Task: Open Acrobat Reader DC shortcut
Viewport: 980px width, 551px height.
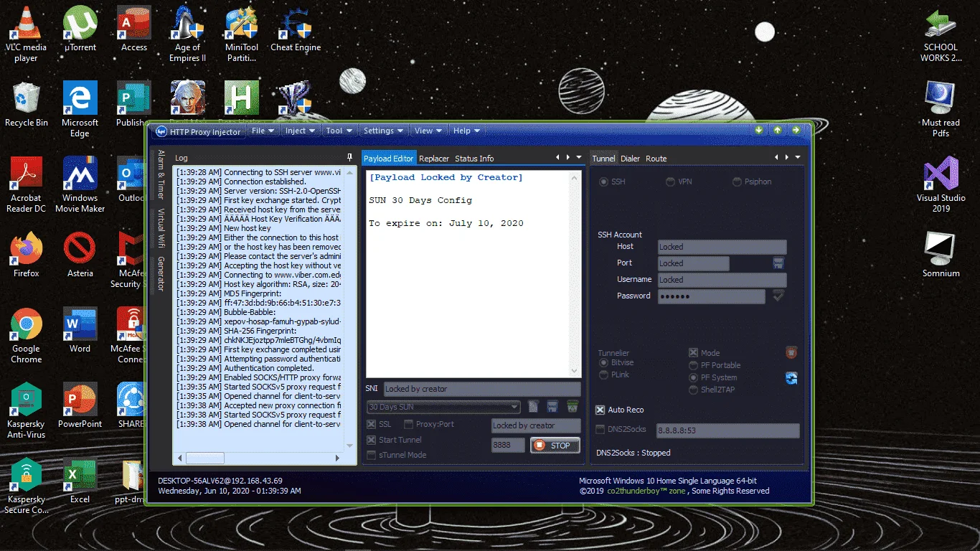Action: pyautogui.click(x=26, y=184)
